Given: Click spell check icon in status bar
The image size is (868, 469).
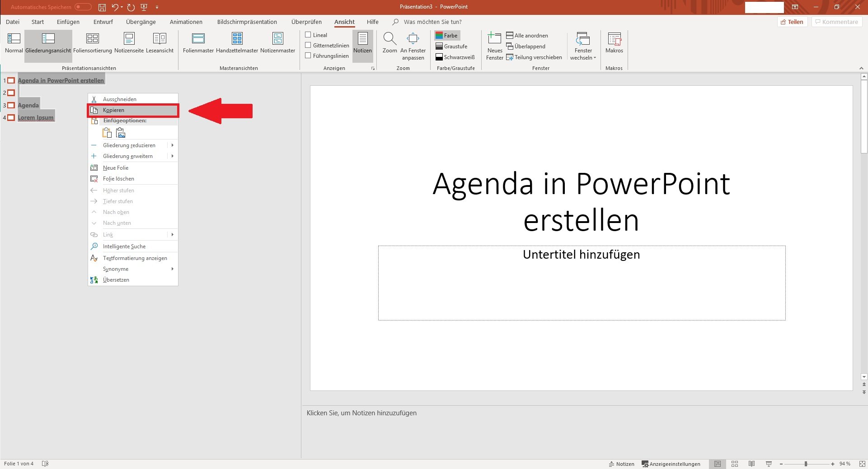Looking at the screenshot, I should (x=45, y=464).
